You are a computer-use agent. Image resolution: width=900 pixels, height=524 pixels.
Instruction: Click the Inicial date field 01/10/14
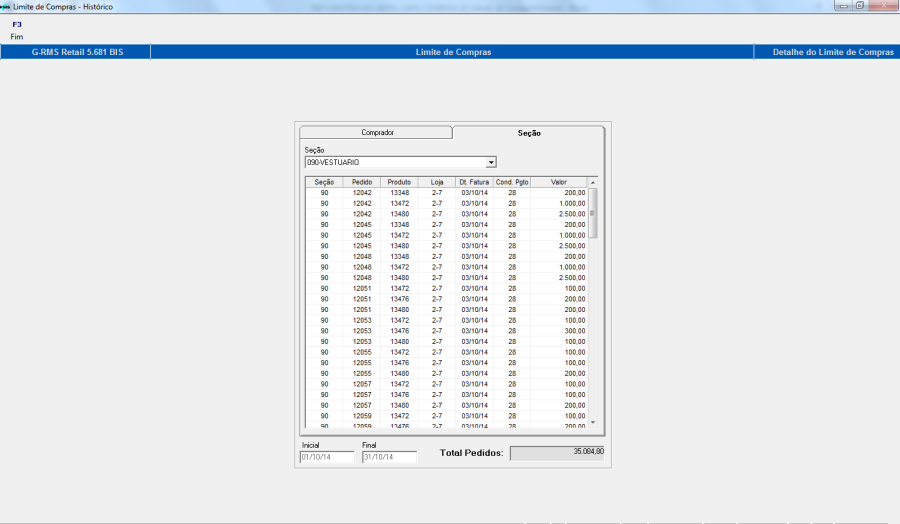pos(327,457)
